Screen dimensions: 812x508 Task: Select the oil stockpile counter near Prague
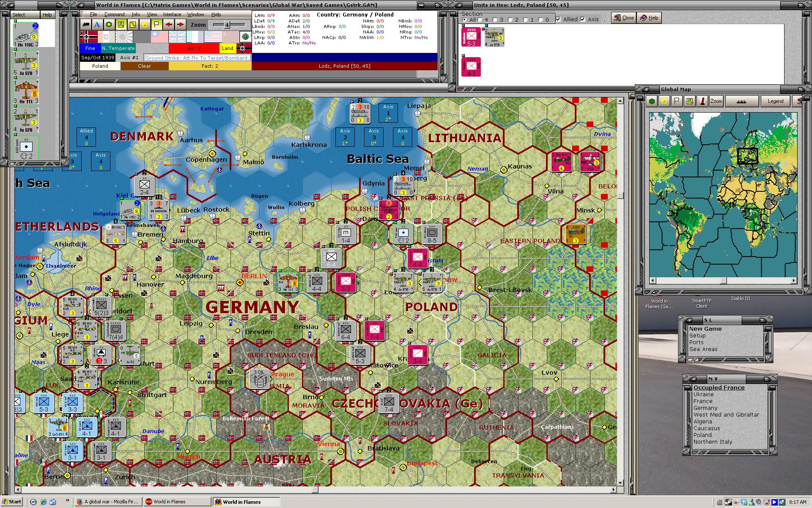[x=259, y=378]
